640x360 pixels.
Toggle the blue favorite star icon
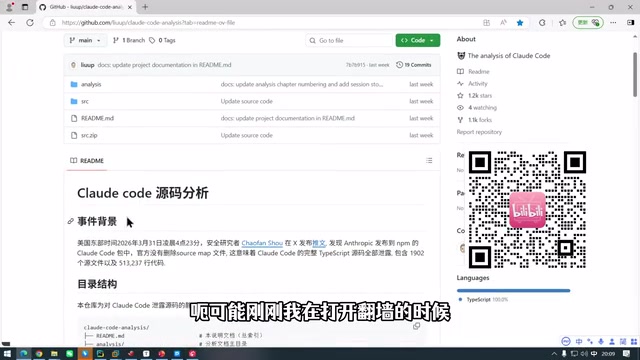pos(520,23)
